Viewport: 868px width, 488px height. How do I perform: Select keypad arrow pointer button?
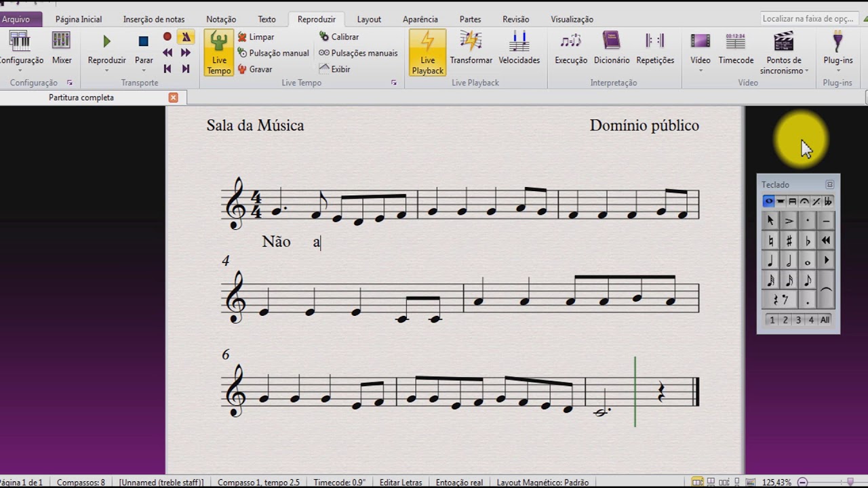coord(770,220)
